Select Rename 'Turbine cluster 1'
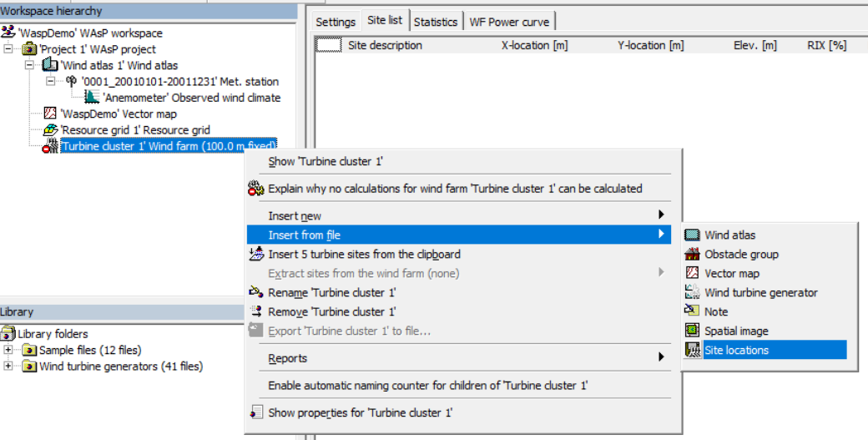 click(x=331, y=293)
